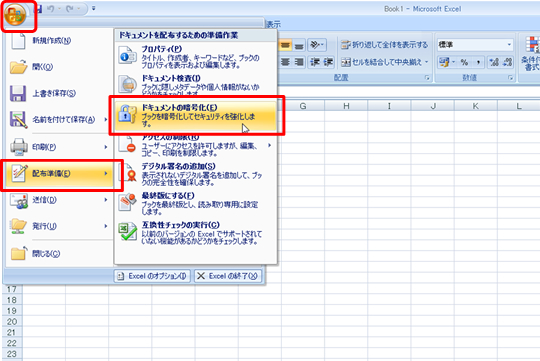Image resolution: width=540 pixels, height=361 pixels.
Task: Expand the 送信 submenu arrow
Action: (x=106, y=200)
